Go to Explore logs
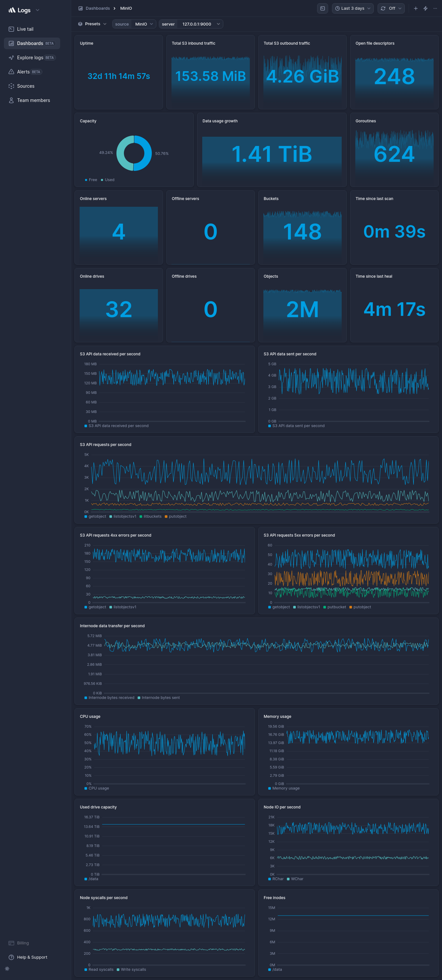The height and width of the screenshot is (980, 442). click(x=32, y=57)
